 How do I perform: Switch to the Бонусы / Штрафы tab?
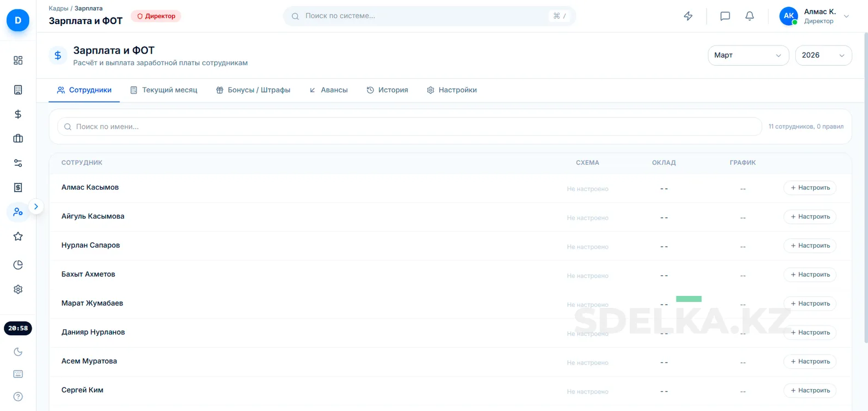[253, 90]
